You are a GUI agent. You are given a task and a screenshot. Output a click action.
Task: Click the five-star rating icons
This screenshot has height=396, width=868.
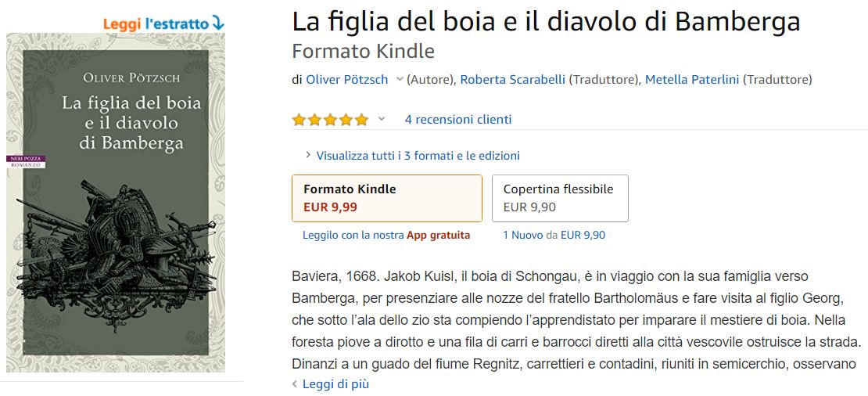tap(331, 120)
